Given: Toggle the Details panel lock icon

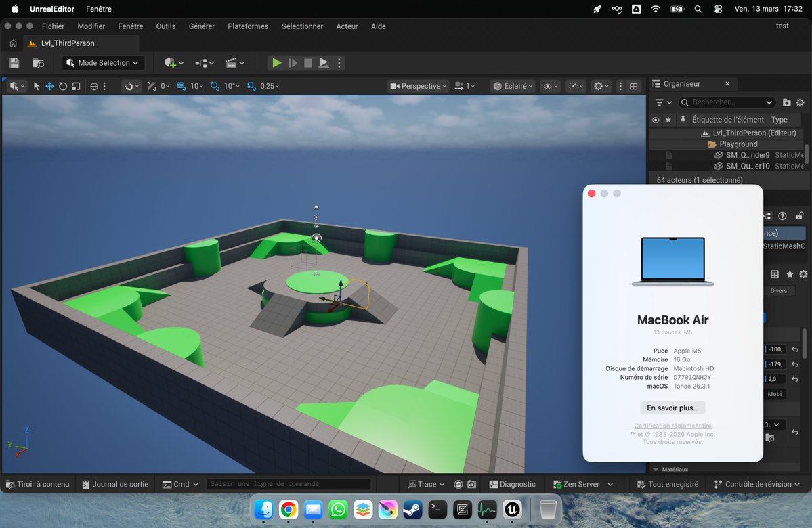Looking at the screenshot, I should (799, 216).
